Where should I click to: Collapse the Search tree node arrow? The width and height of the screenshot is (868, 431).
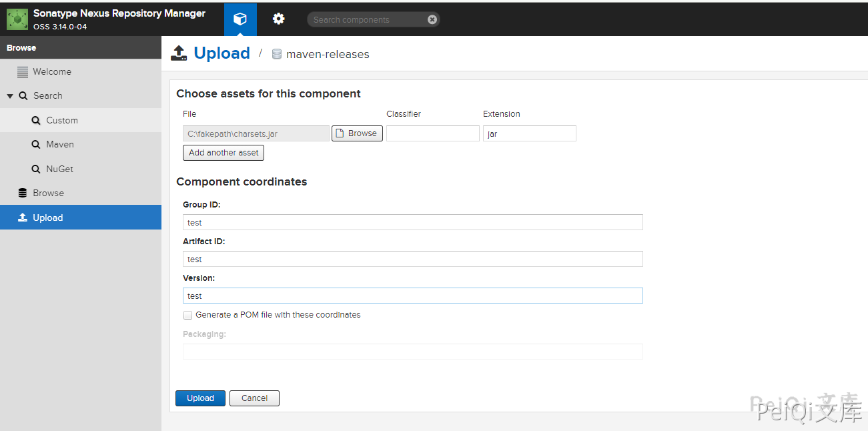pos(10,96)
